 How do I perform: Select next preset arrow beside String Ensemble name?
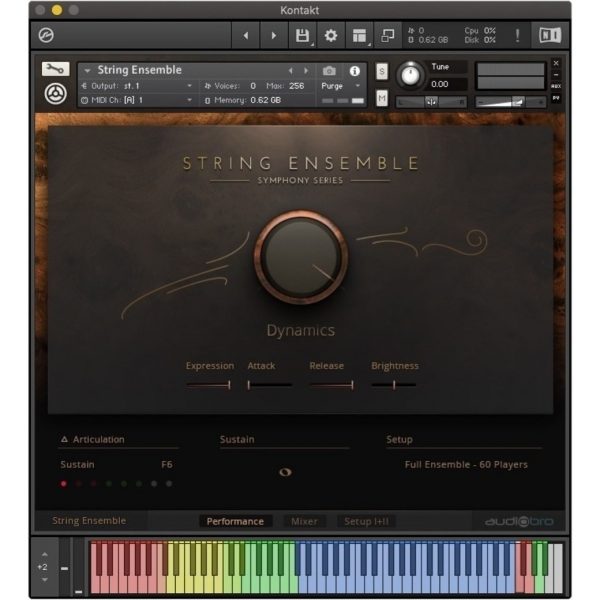(x=306, y=71)
